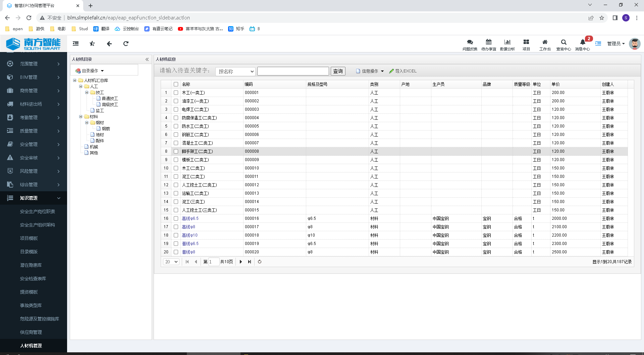Open 潜在隐患库 submenu item

(31, 265)
